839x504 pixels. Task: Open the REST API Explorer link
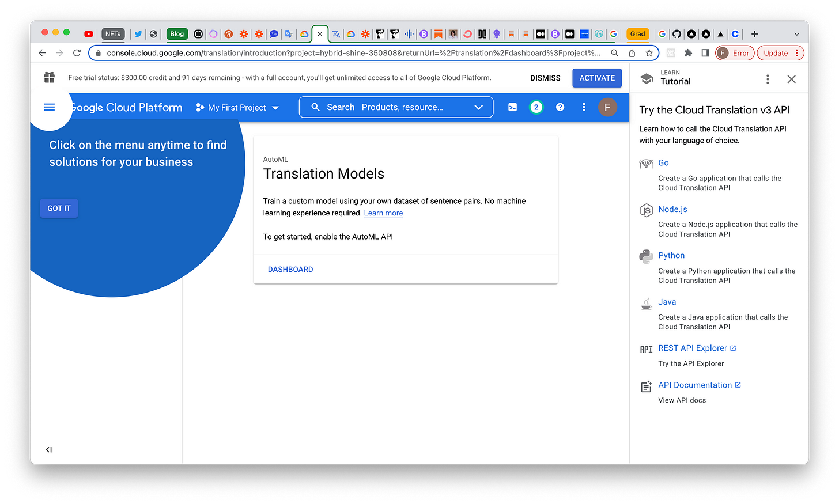[x=697, y=348]
